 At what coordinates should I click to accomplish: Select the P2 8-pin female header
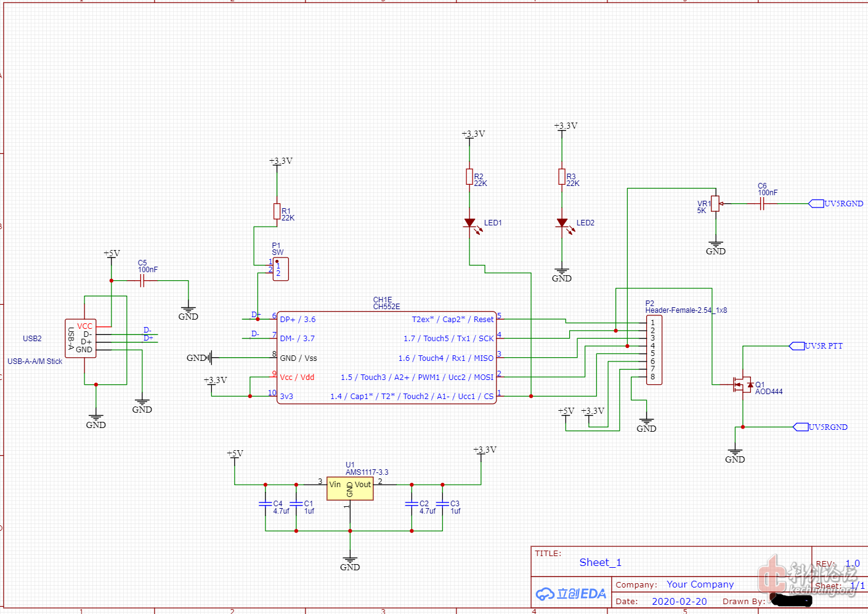pos(654,350)
